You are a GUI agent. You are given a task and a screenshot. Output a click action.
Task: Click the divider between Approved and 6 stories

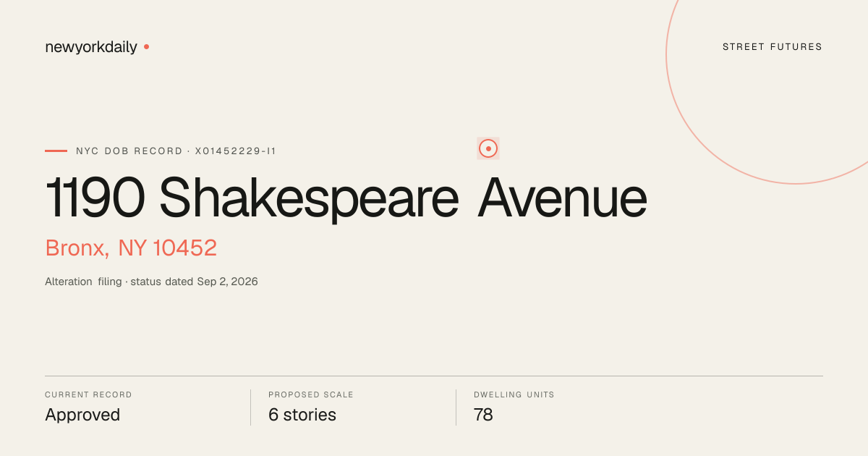(250, 408)
